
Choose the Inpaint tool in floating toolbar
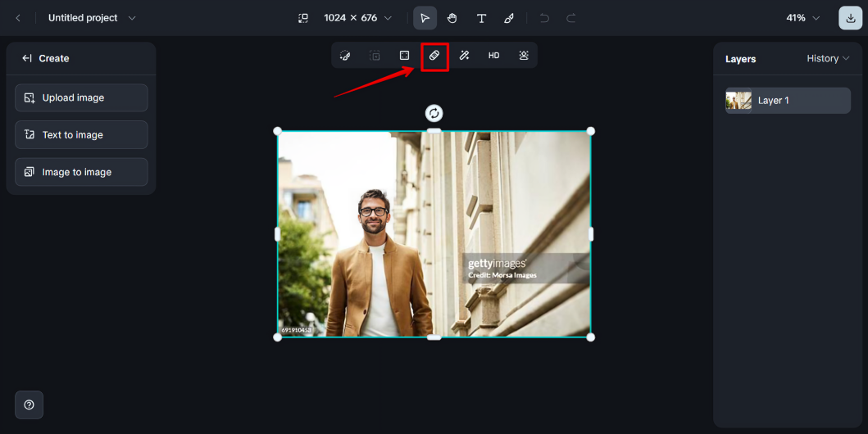[x=345, y=56]
